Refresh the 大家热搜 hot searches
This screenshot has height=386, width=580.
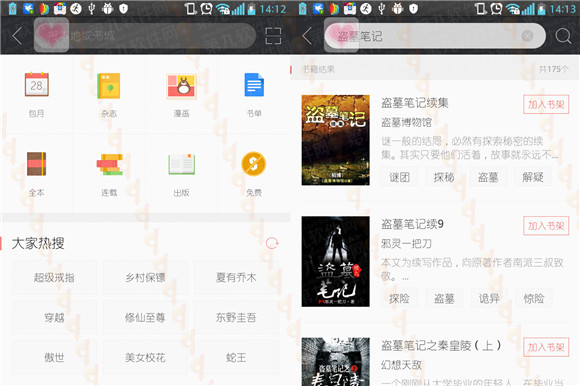point(272,243)
